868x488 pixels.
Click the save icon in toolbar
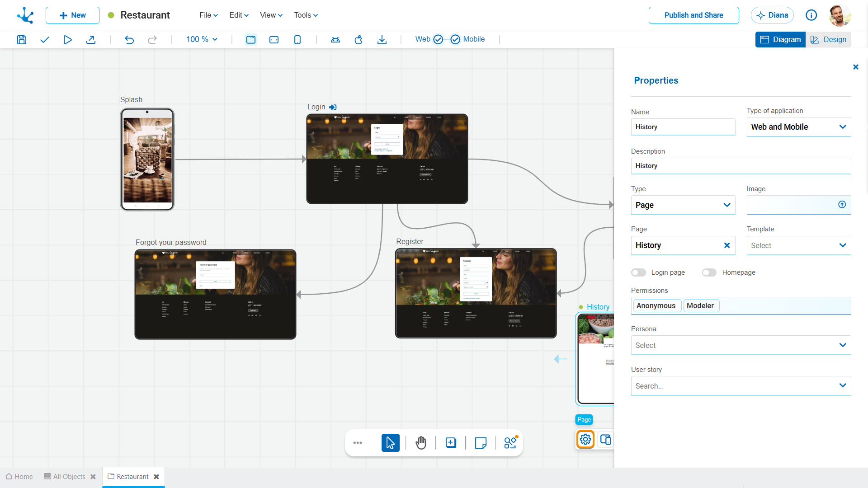(x=22, y=40)
